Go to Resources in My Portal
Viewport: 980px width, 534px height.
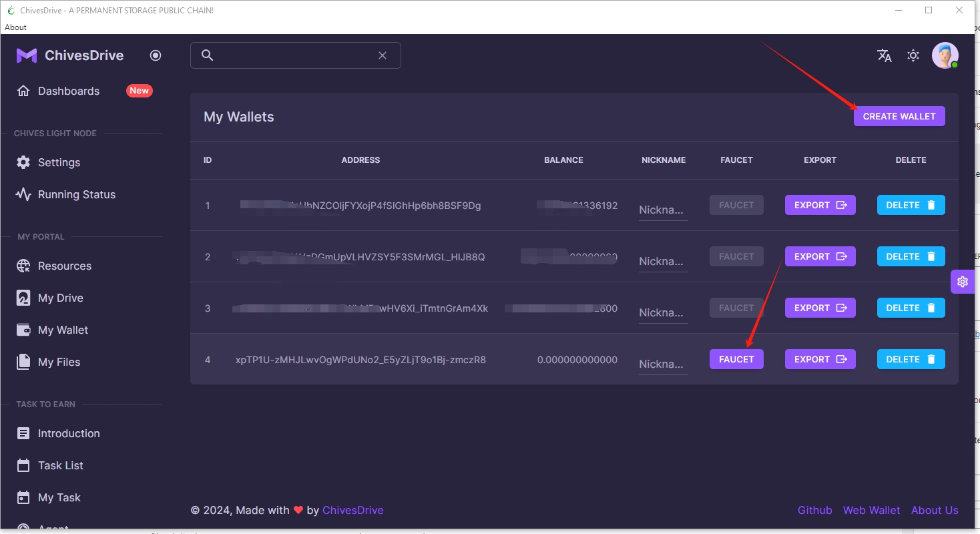65,266
